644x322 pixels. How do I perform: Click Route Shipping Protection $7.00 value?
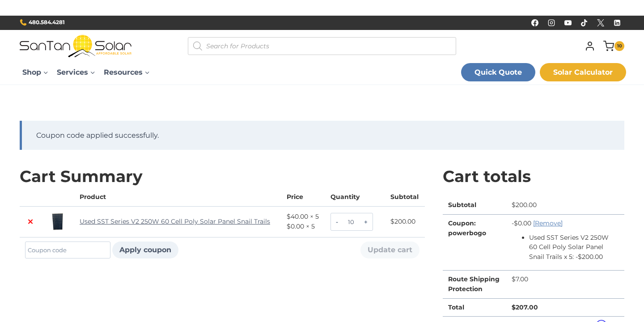[x=520, y=279]
